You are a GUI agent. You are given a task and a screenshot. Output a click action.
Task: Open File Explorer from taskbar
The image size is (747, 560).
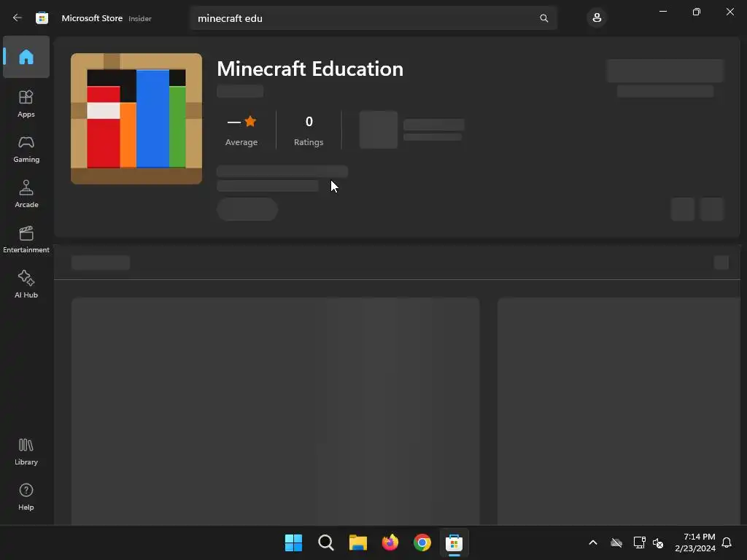pos(357,542)
